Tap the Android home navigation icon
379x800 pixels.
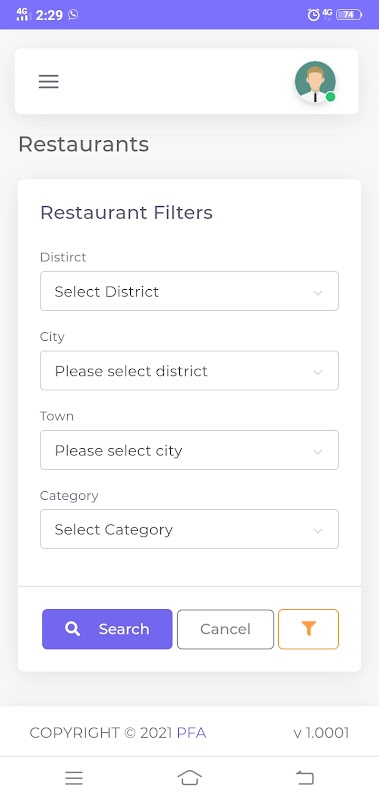coord(189,778)
